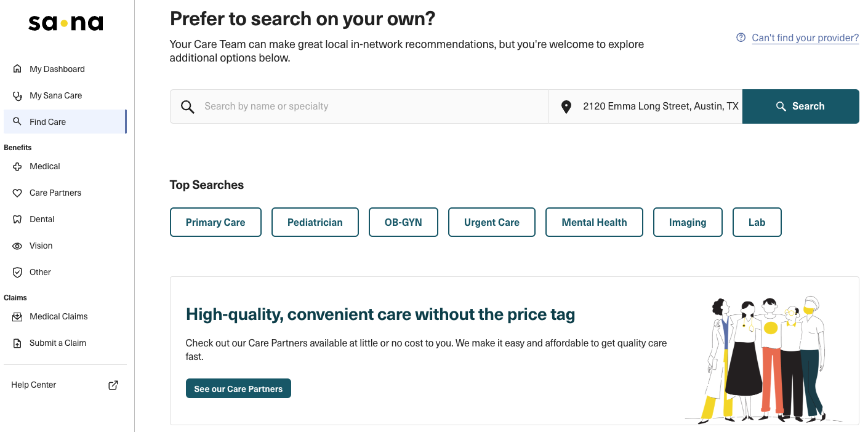Image resolution: width=868 pixels, height=432 pixels.
Task: Choose the Primary Care top search
Action: (215, 222)
